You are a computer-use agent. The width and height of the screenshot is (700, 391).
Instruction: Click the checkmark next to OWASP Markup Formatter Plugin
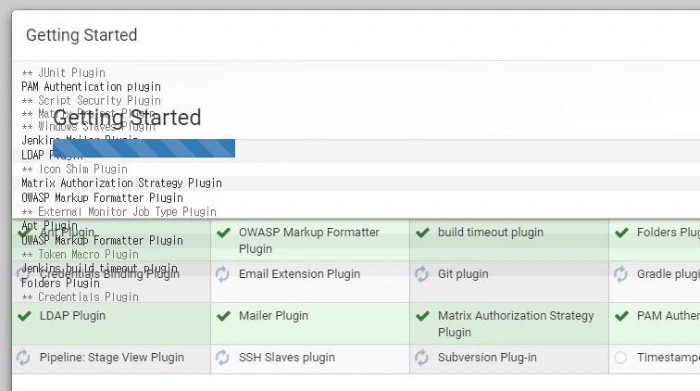tap(223, 233)
